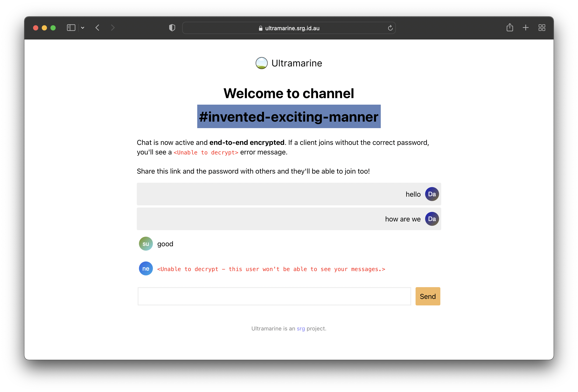Click the green zoom traffic light
578x392 pixels.
pyautogui.click(x=53, y=28)
